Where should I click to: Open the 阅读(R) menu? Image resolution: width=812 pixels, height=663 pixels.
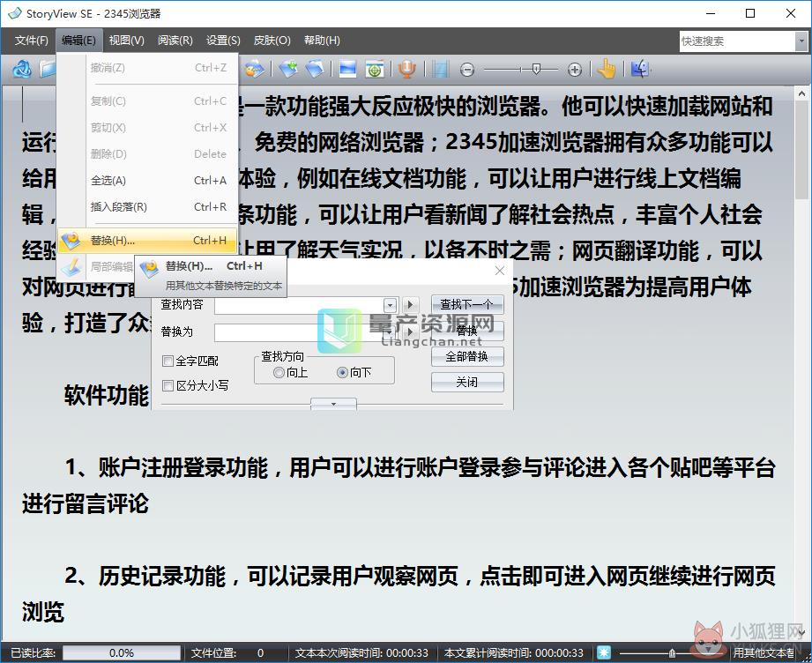(175, 41)
